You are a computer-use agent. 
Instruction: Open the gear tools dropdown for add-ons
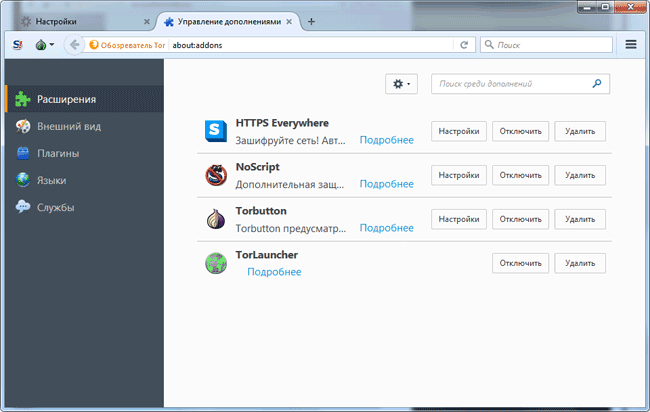(401, 84)
